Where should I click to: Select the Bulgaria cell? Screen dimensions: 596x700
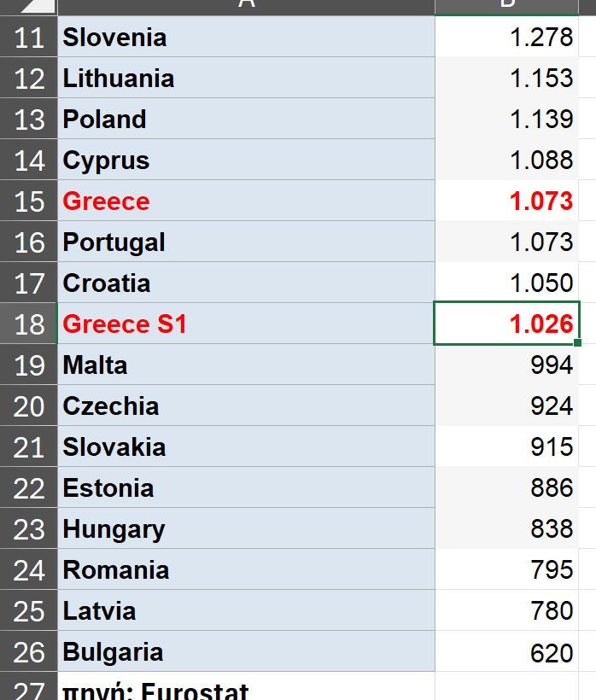click(246, 652)
